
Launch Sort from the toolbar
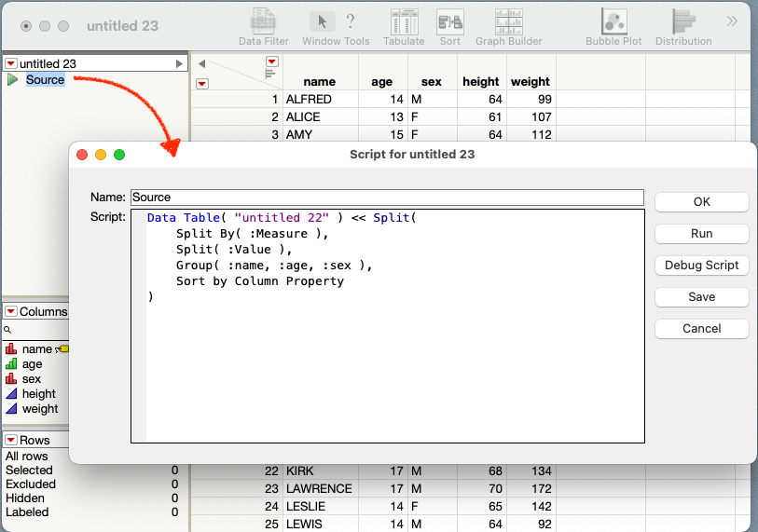click(x=450, y=21)
